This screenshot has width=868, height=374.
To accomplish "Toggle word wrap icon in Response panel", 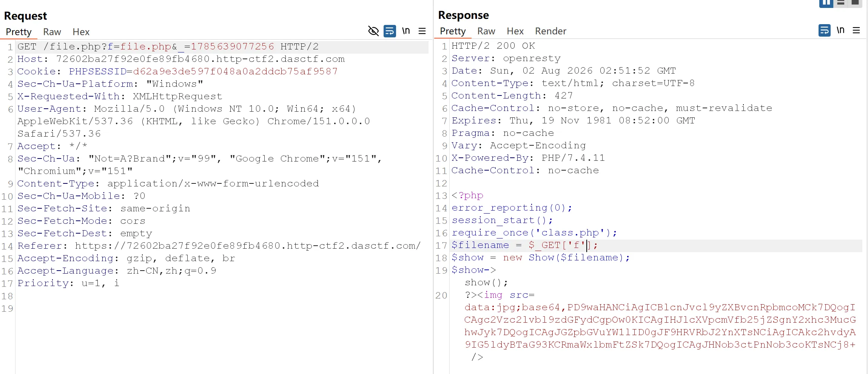I will 824,30.
